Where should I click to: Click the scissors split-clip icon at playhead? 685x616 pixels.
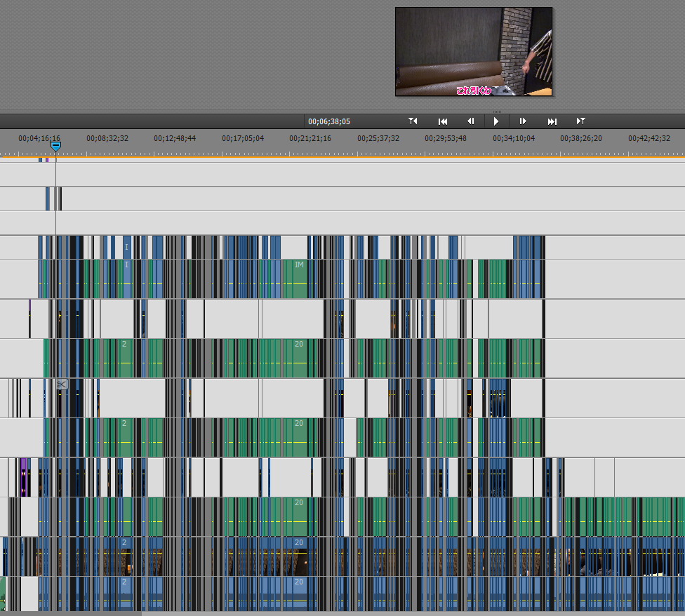(62, 384)
